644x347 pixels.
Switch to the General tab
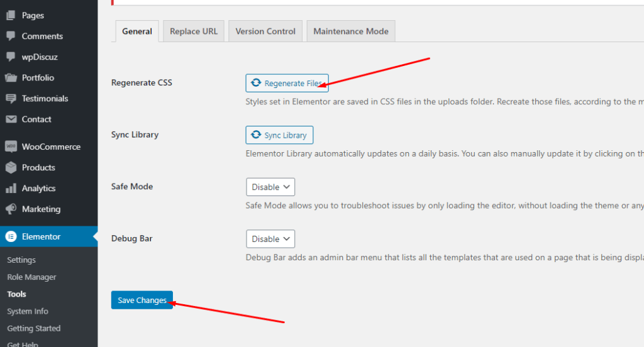(x=136, y=31)
